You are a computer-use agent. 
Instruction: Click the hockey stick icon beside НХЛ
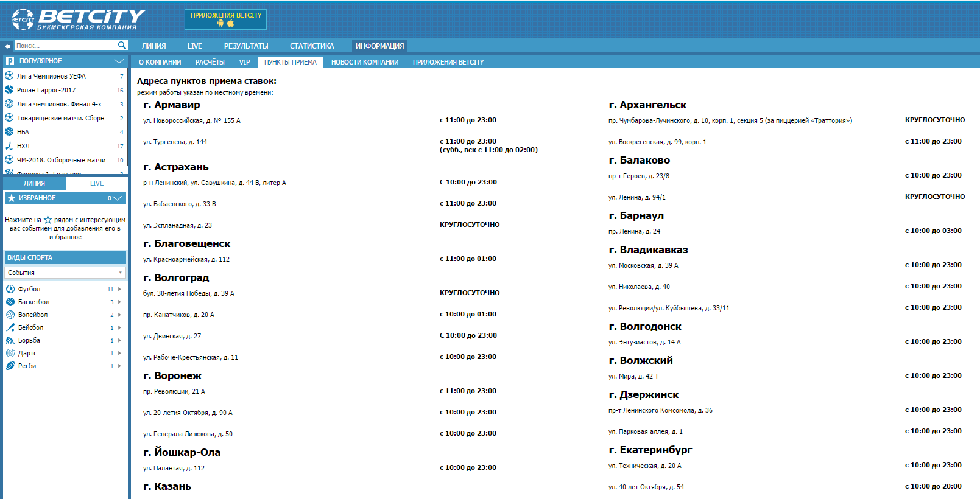(9, 146)
